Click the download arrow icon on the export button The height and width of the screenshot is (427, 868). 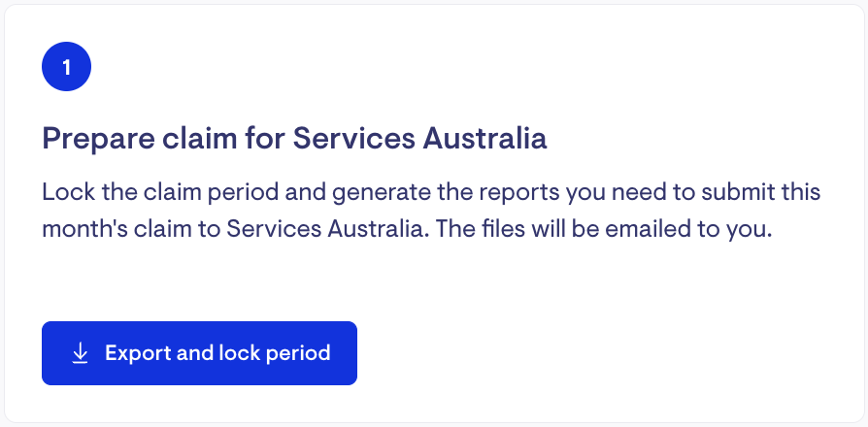point(81,353)
